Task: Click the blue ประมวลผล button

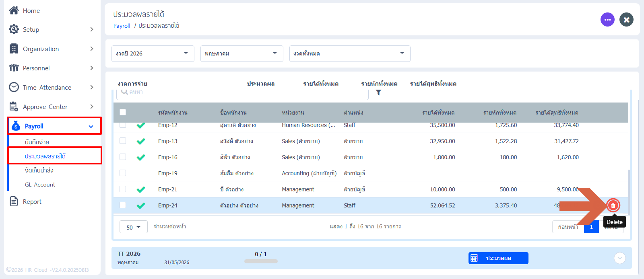Action: point(498,258)
